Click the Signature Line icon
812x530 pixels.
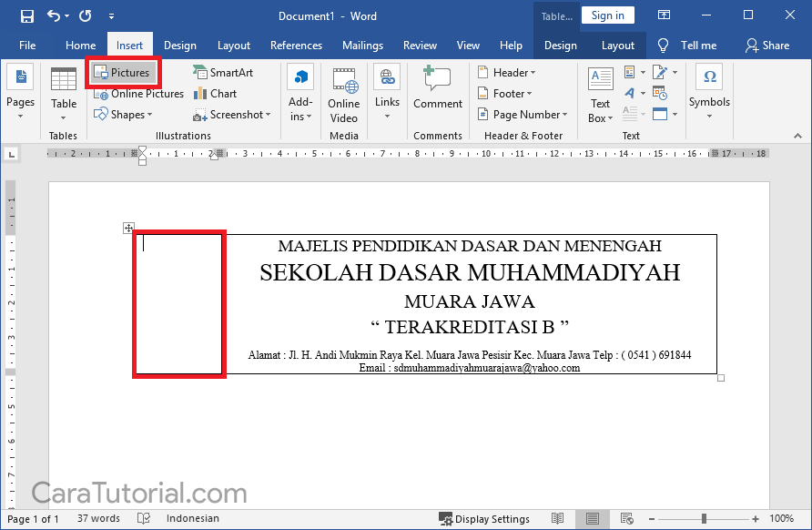tap(660, 72)
